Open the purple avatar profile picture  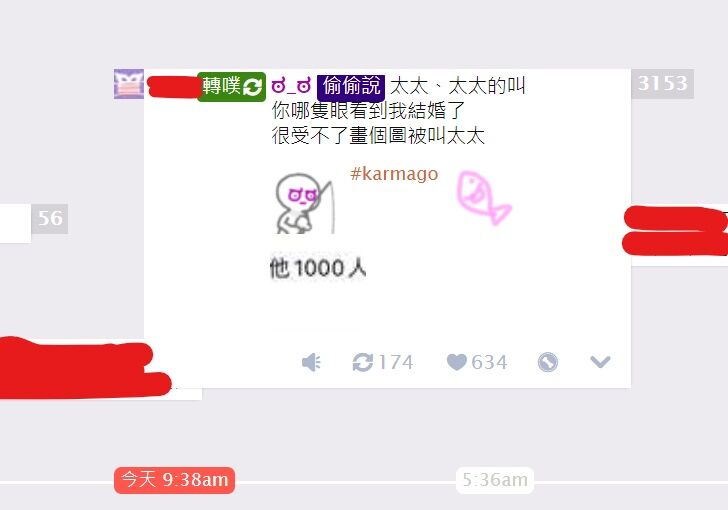coord(129,84)
